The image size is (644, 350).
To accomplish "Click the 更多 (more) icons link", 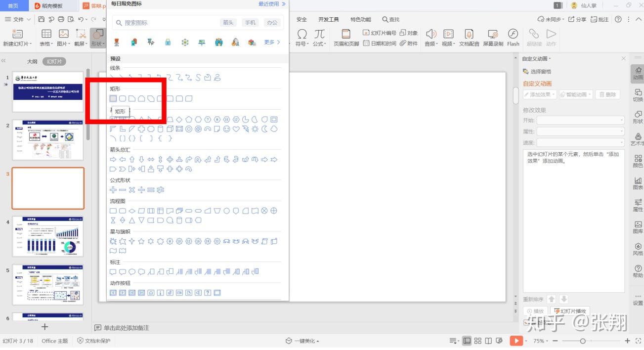I will pyautogui.click(x=272, y=43).
